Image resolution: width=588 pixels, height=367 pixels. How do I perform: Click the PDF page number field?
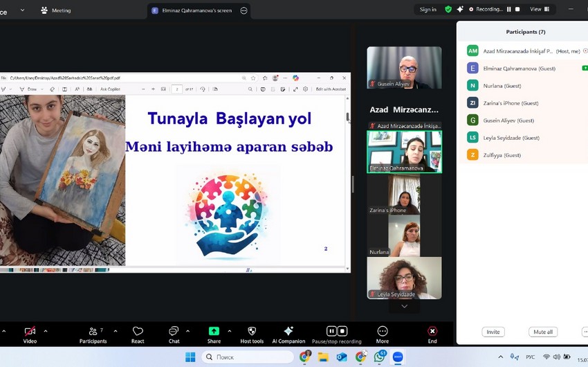pyautogui.click(x=177, y=89)
